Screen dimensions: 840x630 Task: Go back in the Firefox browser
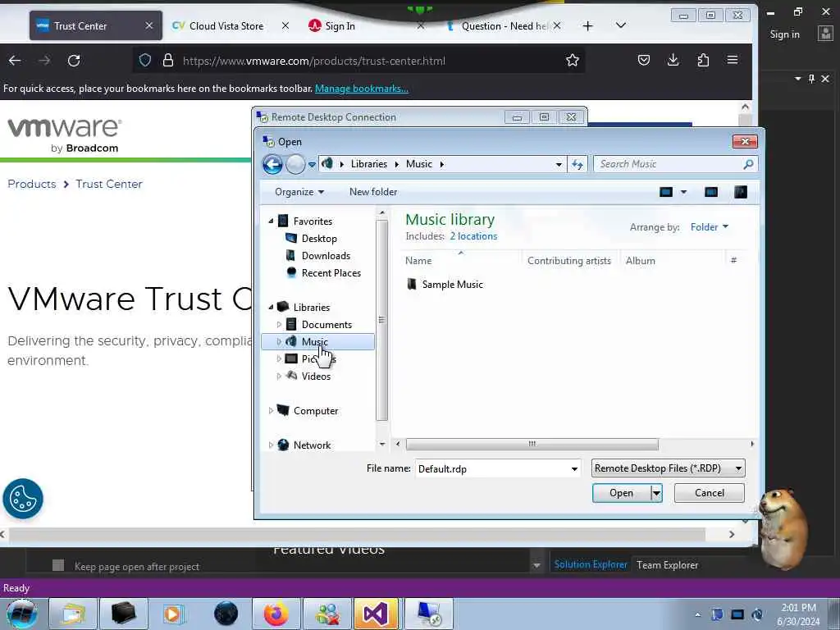(15, 61)
